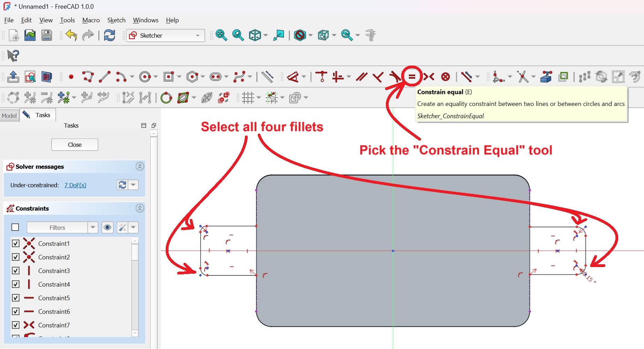Screen dimensions: 644x349
Task: Click the Constrain symmetric icon
Action: coord(429,77)
